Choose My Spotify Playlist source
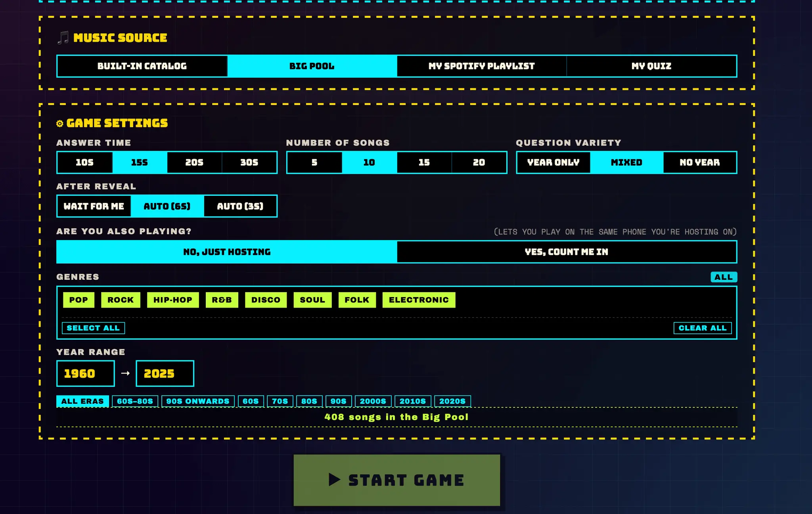 482,66
